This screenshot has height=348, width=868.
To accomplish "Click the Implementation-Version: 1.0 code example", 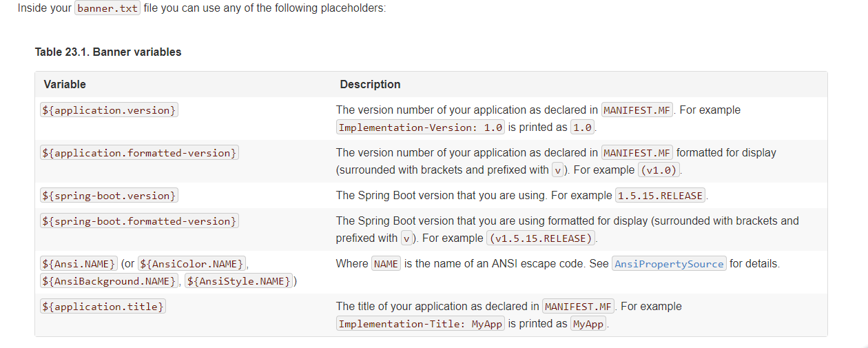I will point(421,127).
